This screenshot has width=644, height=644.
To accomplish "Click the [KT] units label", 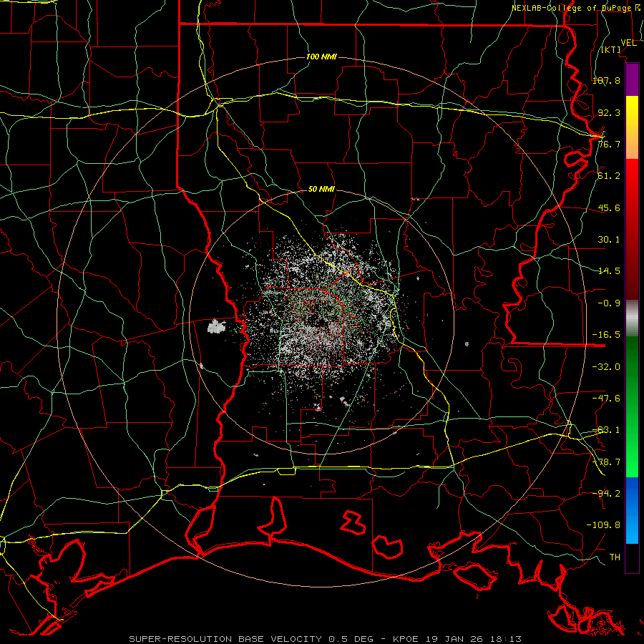I will click(x=611, y=49).
